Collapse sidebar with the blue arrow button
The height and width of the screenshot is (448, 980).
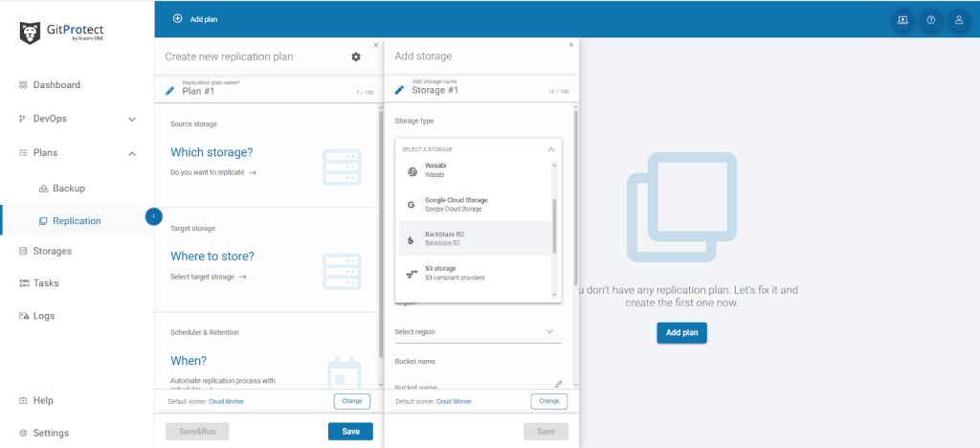click(154, 216)
